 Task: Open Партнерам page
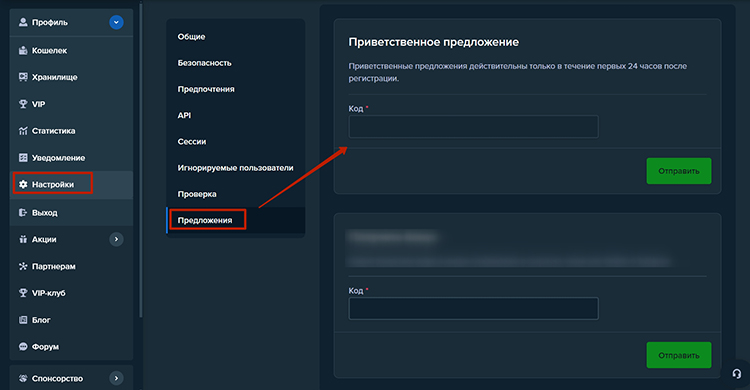(71, 266)
